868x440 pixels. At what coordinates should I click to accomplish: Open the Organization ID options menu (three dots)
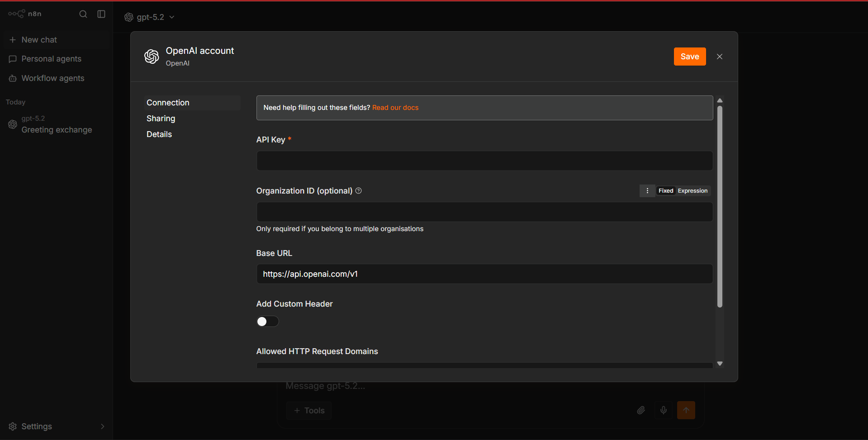pos(647,191)
